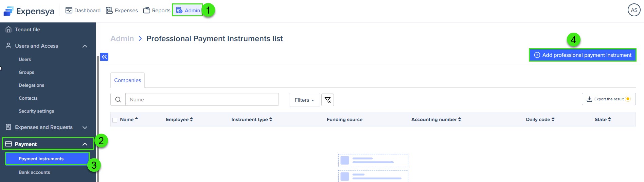The image size is (644, 182).
Task: Click the clear filters funnel icon
Action: (x=327, y=100)
